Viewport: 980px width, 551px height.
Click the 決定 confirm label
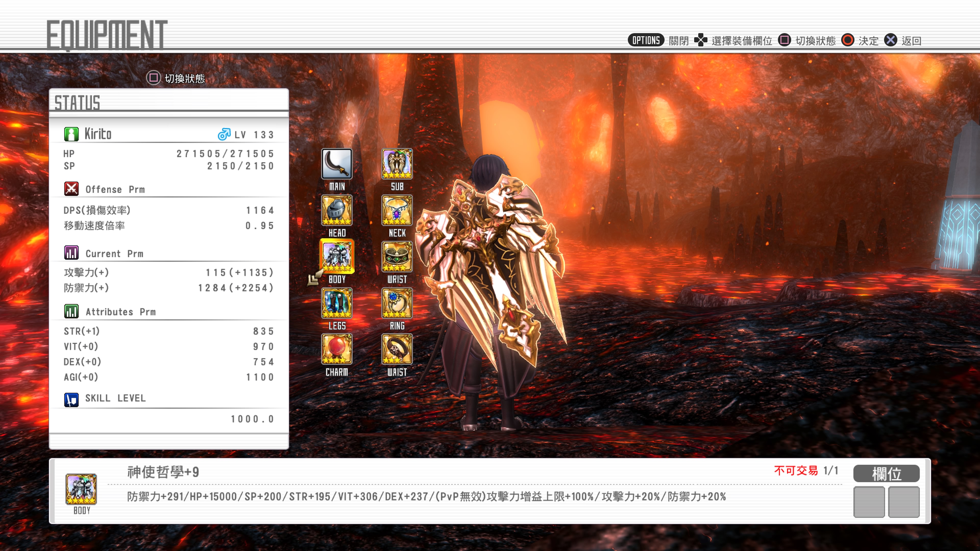pos(868,41)
